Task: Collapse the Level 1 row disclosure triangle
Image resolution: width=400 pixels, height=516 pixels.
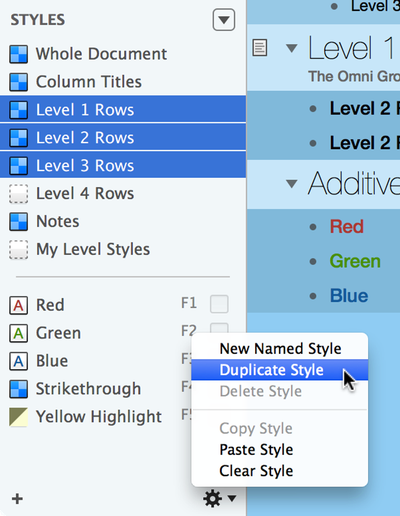Action: (292, 48)
